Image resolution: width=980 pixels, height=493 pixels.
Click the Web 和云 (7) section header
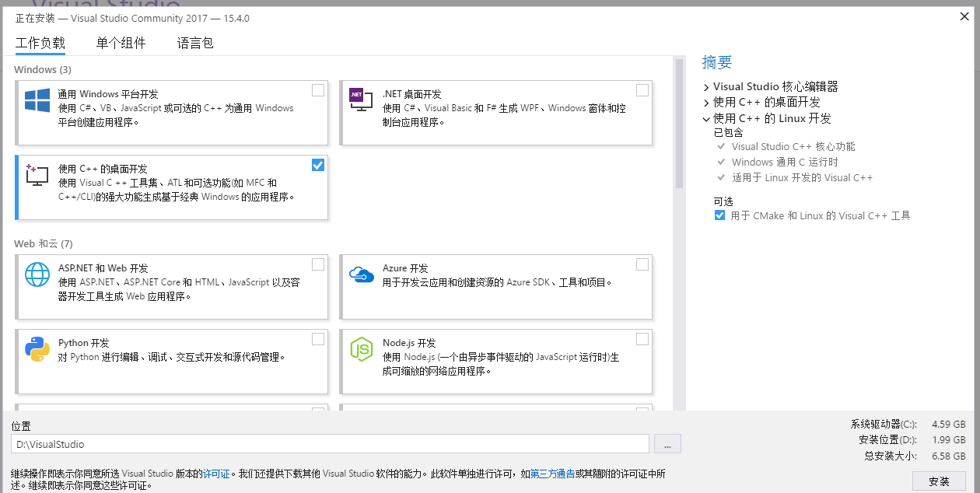44,244
